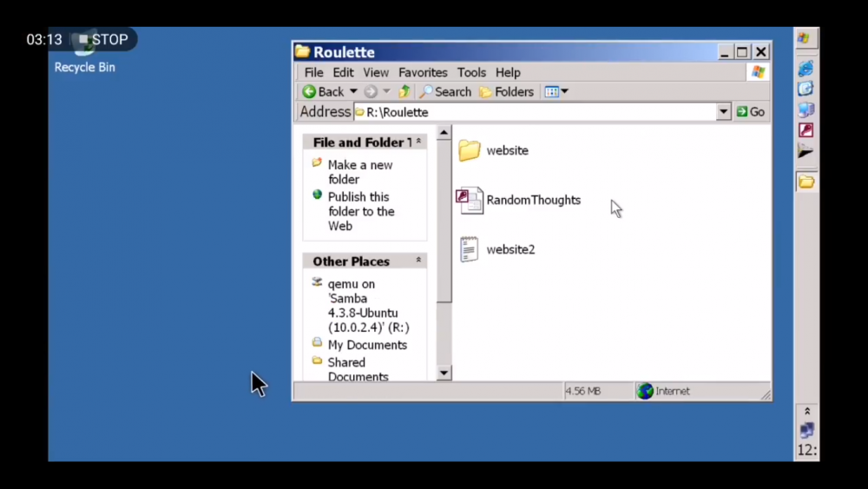Open qemu on Samba (R:) link

pos(368,306)
